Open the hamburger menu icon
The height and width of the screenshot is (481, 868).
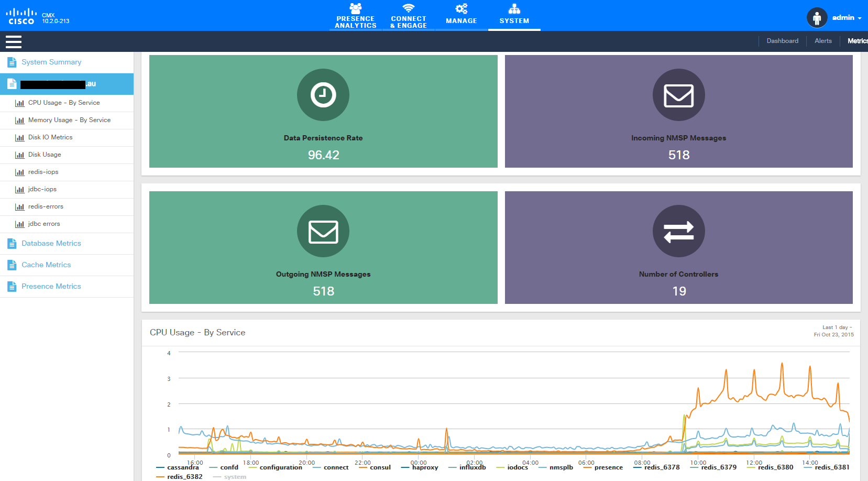pos(13,41)
